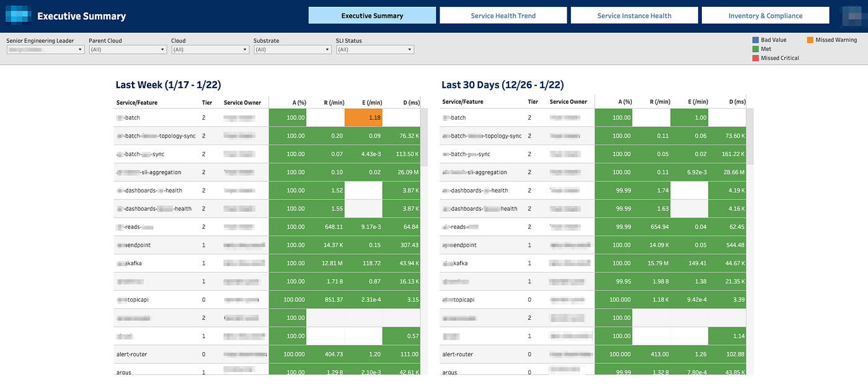Click argus row in Last 30 Days table

[593, 370]
